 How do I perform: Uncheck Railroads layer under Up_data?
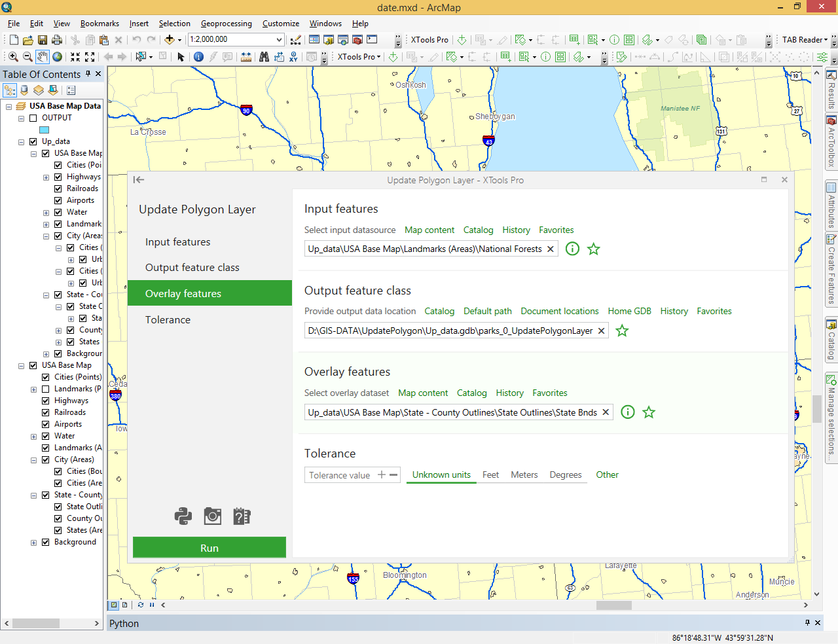coord(58,188)
